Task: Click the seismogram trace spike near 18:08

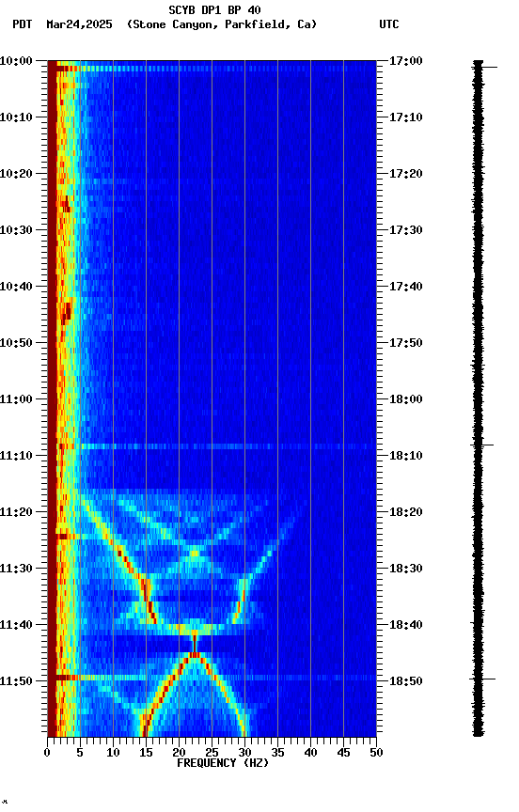Action: click(481, 445)
